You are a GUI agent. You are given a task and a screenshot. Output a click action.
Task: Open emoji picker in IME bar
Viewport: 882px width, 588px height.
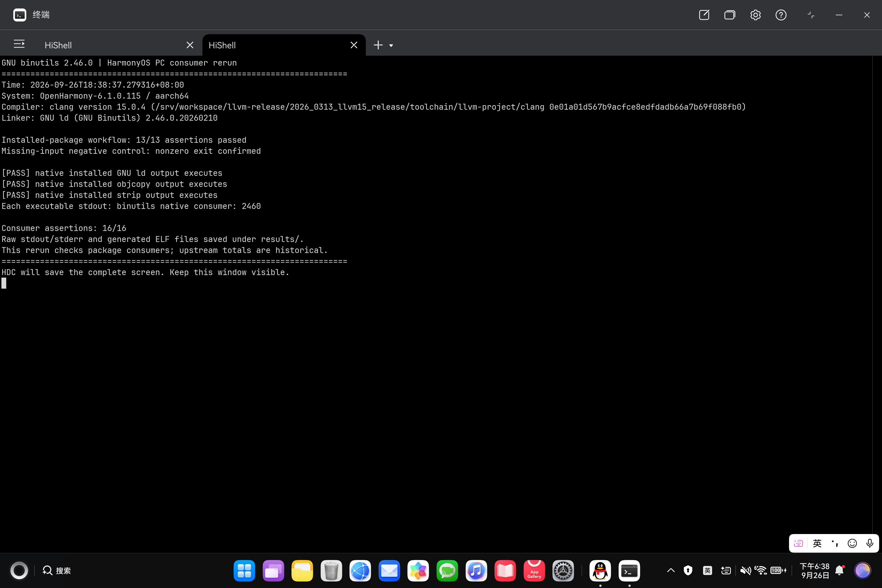(852, 543)
